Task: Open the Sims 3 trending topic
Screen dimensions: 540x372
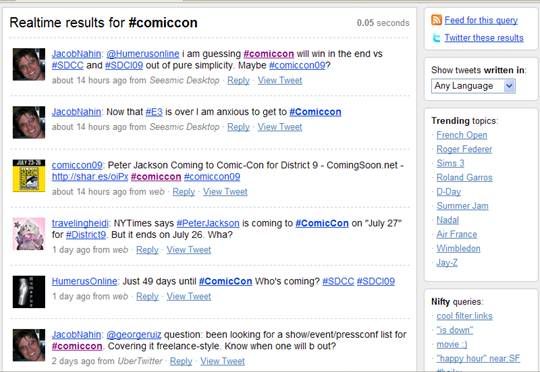Action: pos(450,163)
